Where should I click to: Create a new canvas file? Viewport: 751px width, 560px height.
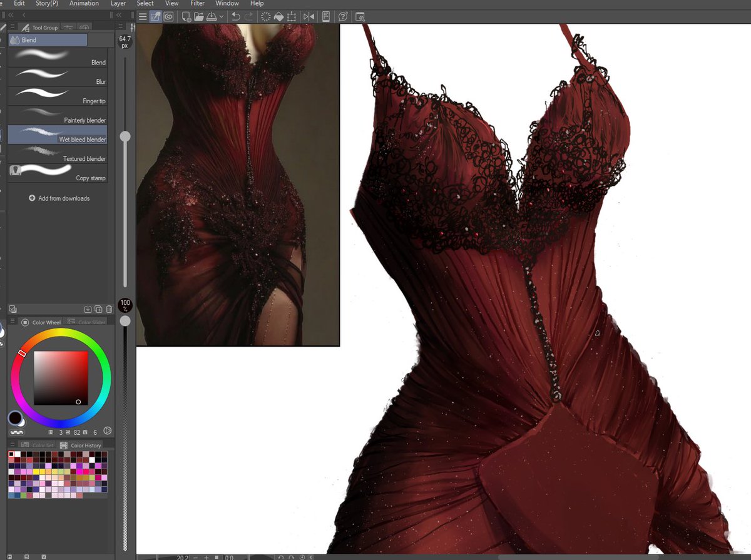[186, 17]
